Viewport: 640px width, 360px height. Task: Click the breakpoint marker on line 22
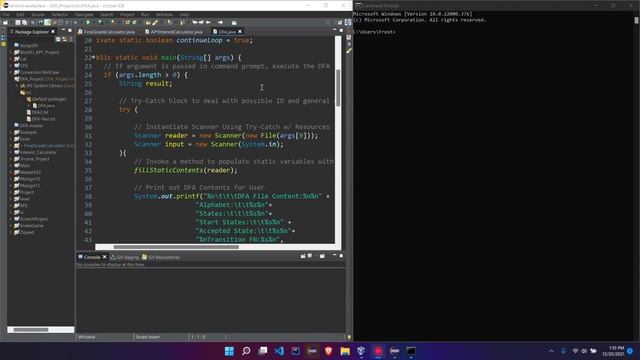93,58
